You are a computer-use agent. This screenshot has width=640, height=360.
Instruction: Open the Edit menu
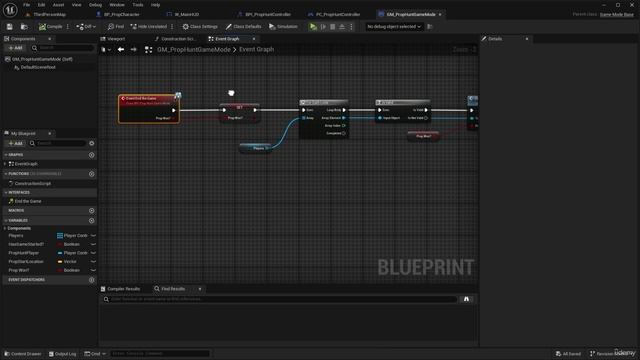click(x=41, y=5)
